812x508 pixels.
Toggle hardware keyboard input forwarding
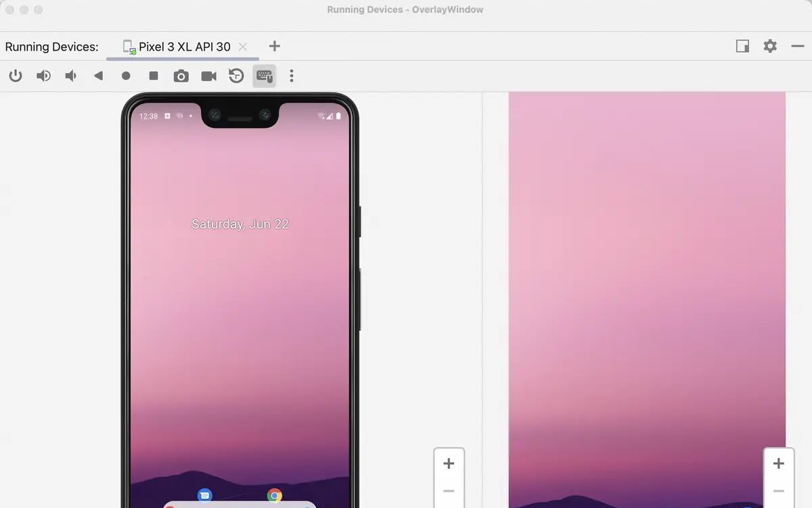pyautogui.click(x=264, y=76)
